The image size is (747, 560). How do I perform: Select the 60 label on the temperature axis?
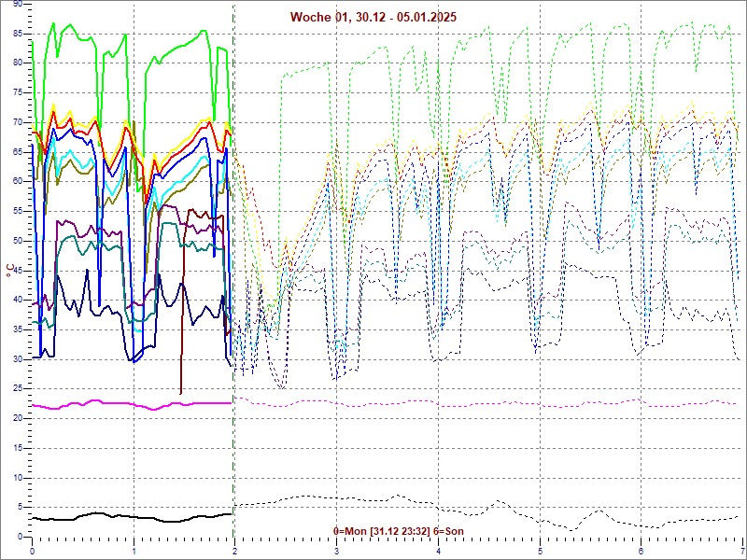(17, 181)
